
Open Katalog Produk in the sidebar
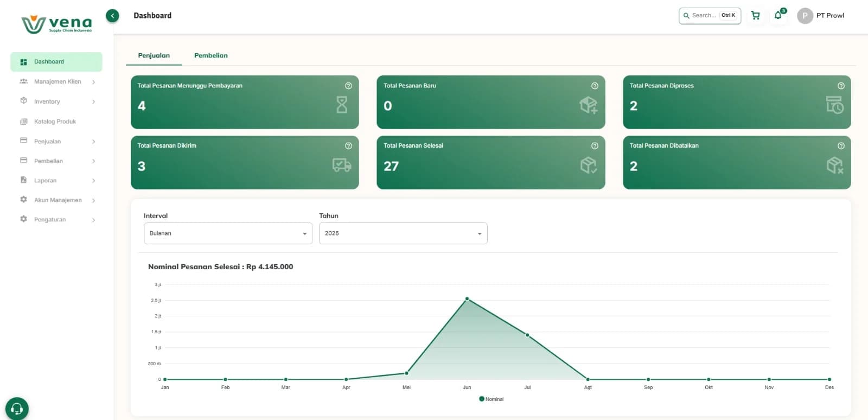(56, 122)
